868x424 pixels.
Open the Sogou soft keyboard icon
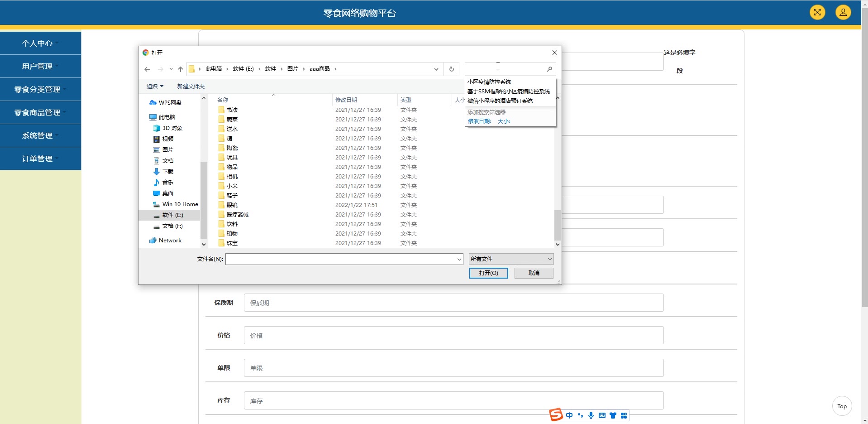602,415
